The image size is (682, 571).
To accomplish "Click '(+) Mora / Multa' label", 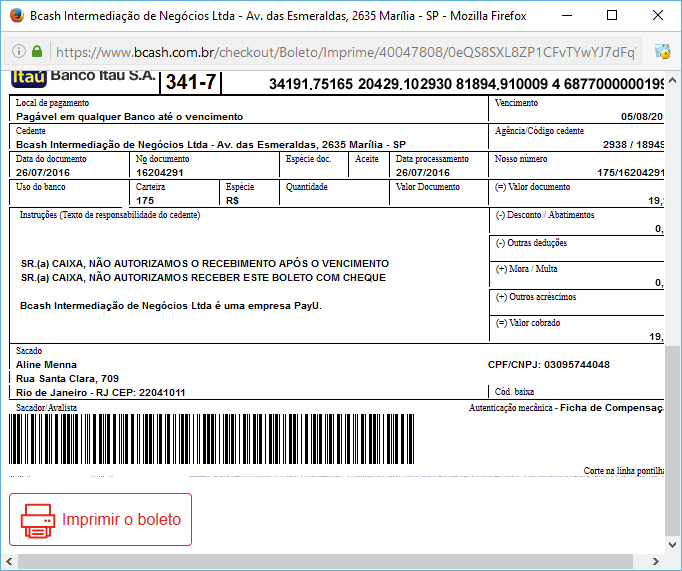I will click(527, 269).
